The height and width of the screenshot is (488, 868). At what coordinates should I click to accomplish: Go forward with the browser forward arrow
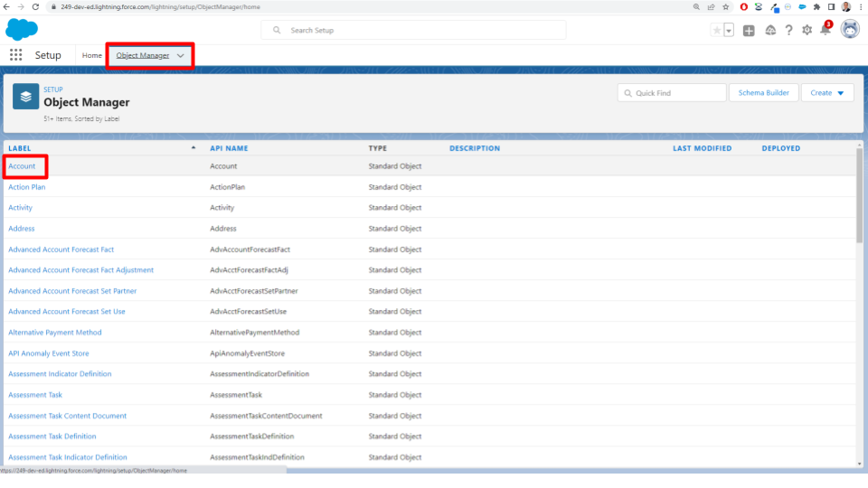tap(21, 6)
